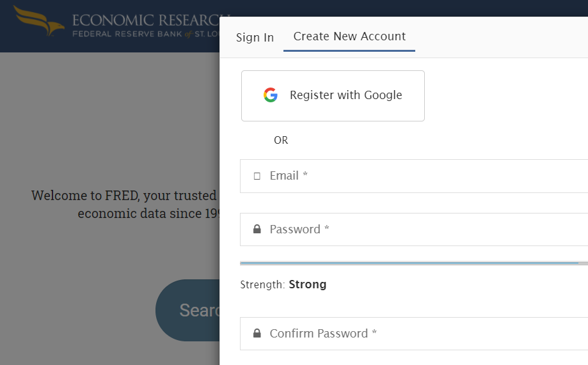The width and height of the screenshot is (588, 365).
Task: Choose Register with Google button
Action: point(333,96)
